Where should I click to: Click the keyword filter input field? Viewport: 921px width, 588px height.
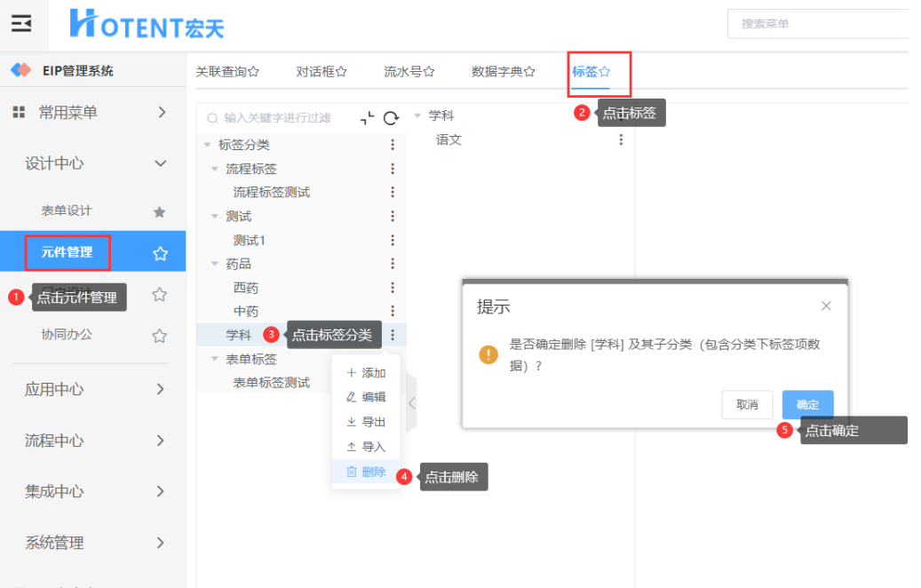[x=276, y=118]
